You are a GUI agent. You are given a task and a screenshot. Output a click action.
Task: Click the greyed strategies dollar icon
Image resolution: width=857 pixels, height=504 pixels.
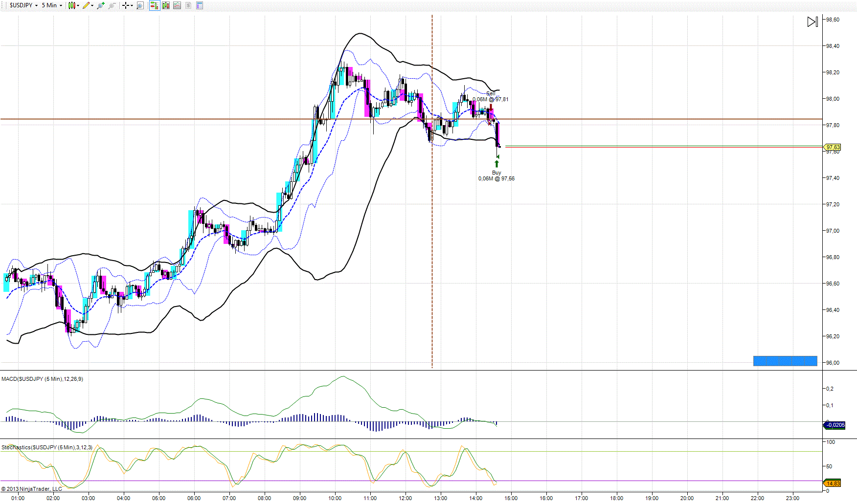click(188, 5)
